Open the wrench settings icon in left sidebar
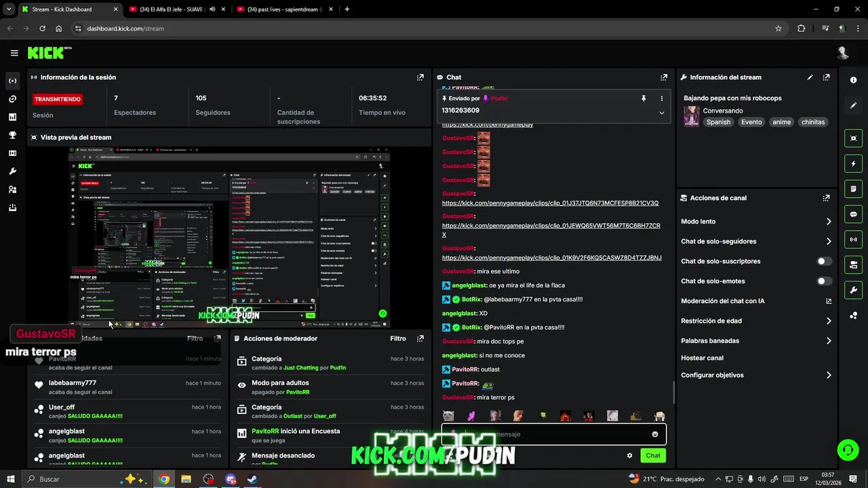This screenshot has height=488, width=868. [x=12, y=171]
